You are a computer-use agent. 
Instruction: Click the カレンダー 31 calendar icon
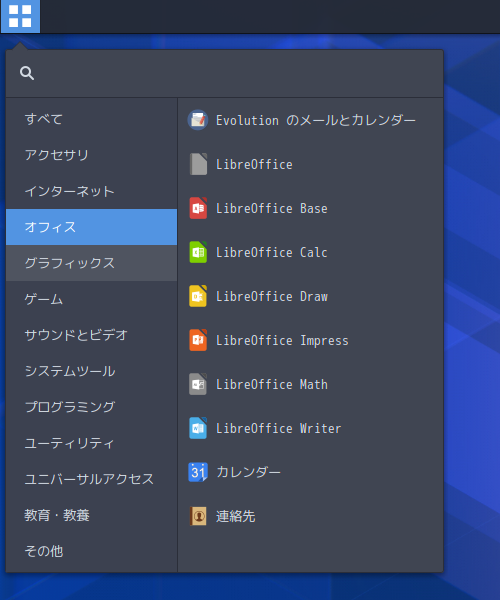pos(198,472)
